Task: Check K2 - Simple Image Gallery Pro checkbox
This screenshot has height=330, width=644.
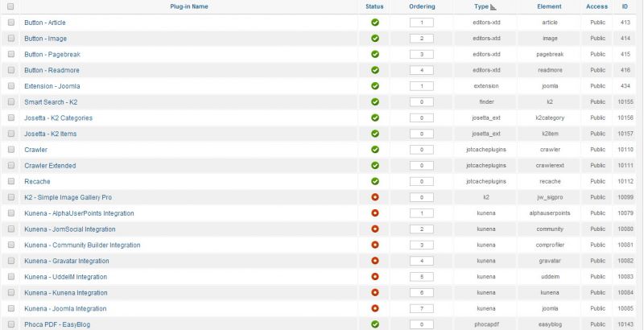Action: 11,197
